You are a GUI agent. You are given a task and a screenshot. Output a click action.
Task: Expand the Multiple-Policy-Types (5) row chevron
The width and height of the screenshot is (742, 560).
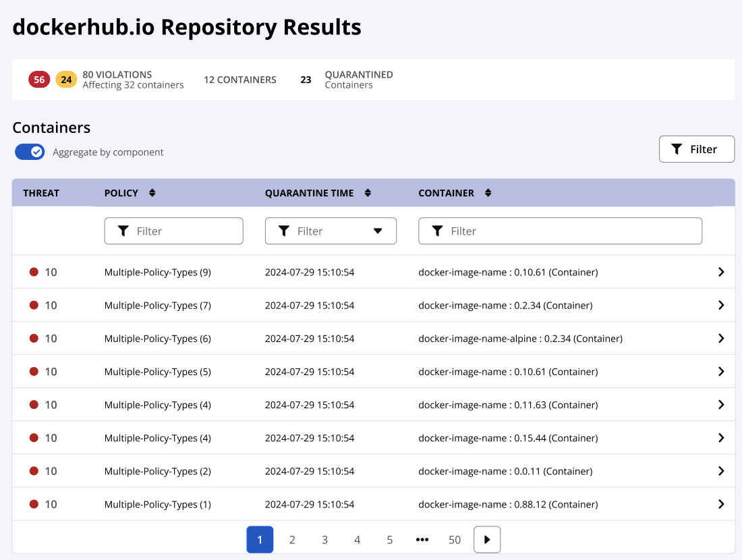pos(720,371)
